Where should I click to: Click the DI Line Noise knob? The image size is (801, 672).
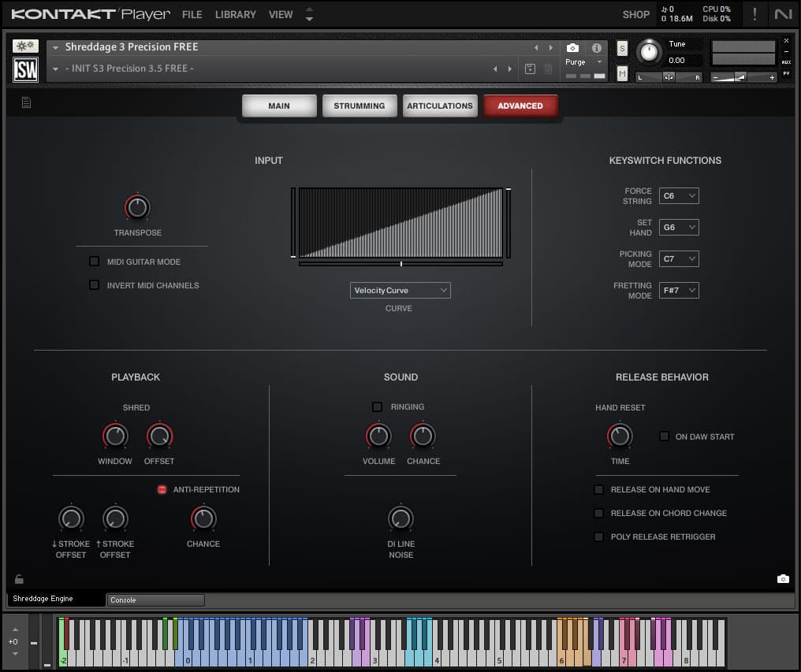401,519
